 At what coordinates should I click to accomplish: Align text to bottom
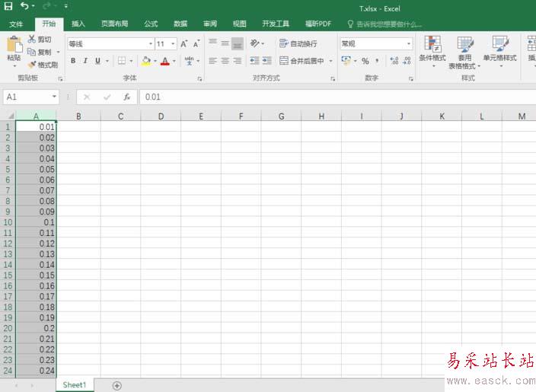pyautogui.click(x=238, y=43)
